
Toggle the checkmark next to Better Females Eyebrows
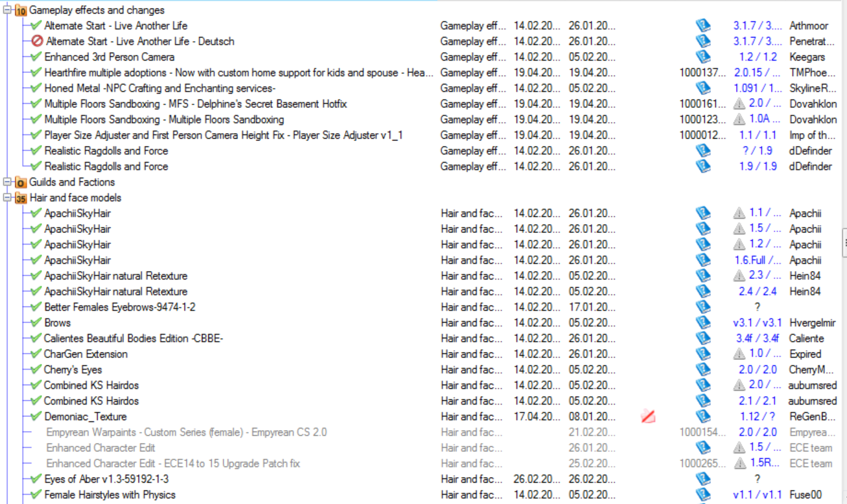(36, 307)
